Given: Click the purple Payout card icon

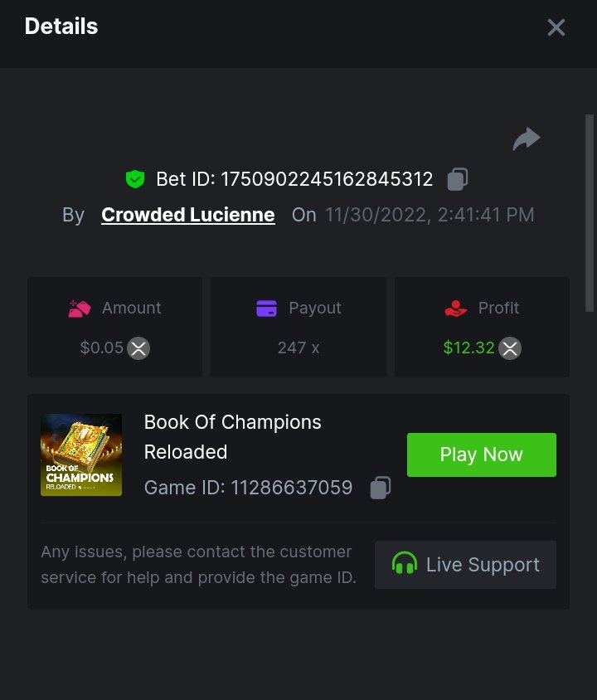Looking at the screenshot, I should pos(266,309).
